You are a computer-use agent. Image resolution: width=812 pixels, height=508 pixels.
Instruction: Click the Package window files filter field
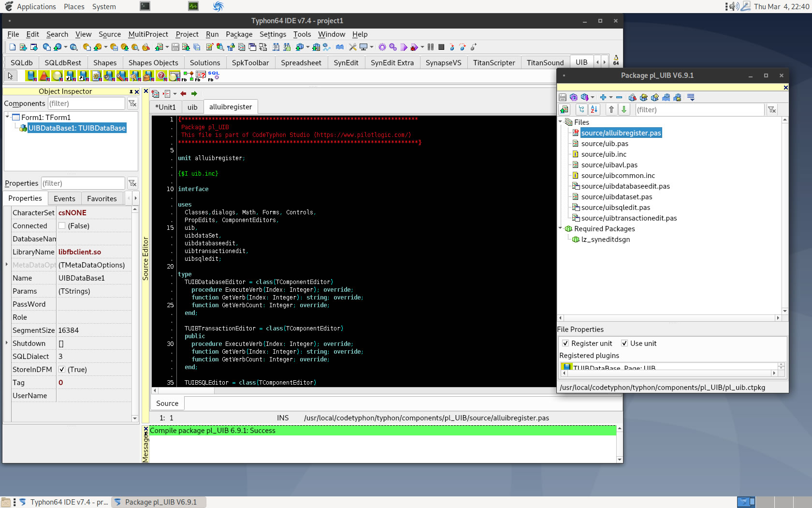pyautogui.click(x=699, y=110)
